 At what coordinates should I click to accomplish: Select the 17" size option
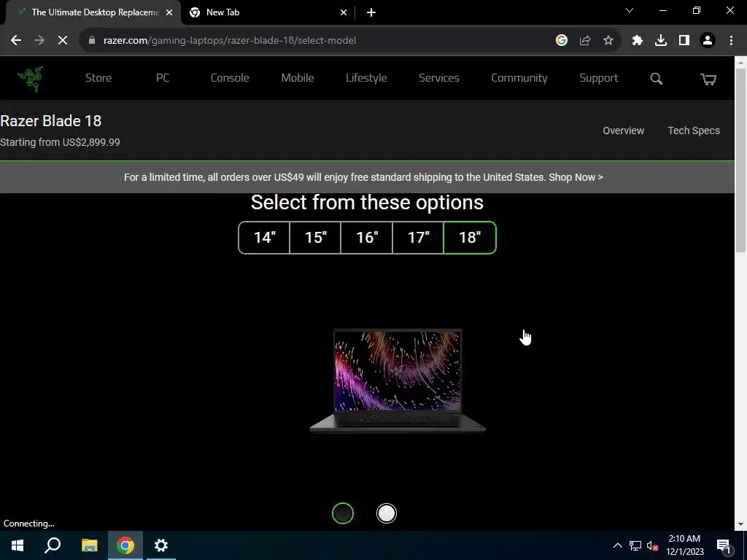coord(418,237)
